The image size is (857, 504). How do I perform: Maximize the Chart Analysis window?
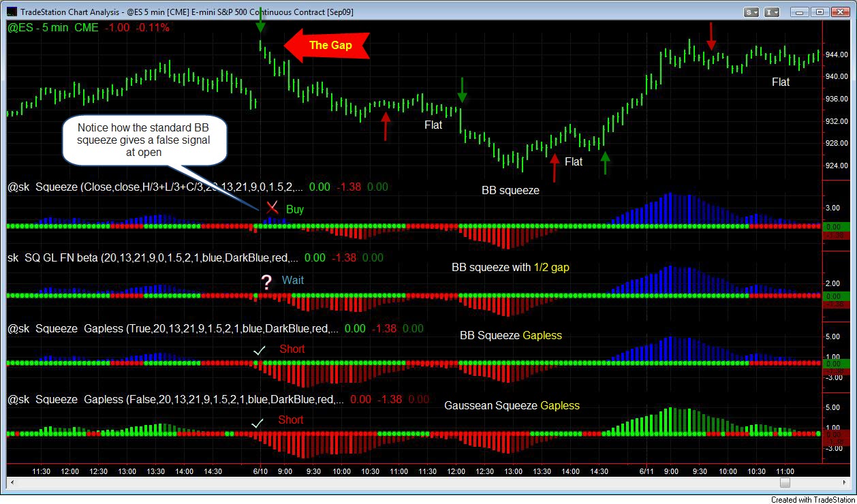tap(820, 12)
